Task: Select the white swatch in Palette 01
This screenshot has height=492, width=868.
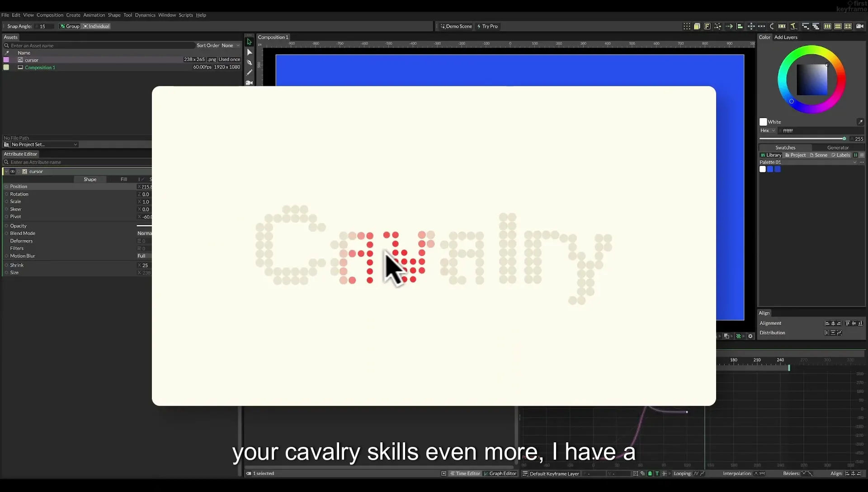Action: [x=763, y=169]
